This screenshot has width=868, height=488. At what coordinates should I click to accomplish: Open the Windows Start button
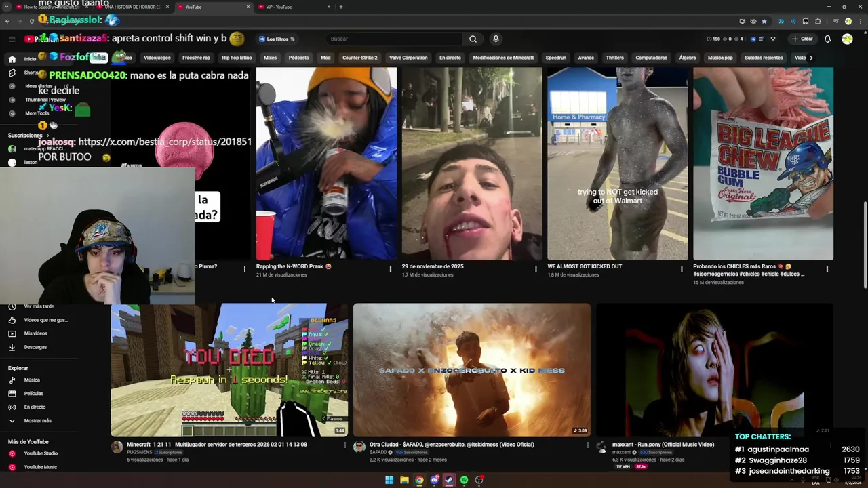pyautogui.click(x=389, y=480)
